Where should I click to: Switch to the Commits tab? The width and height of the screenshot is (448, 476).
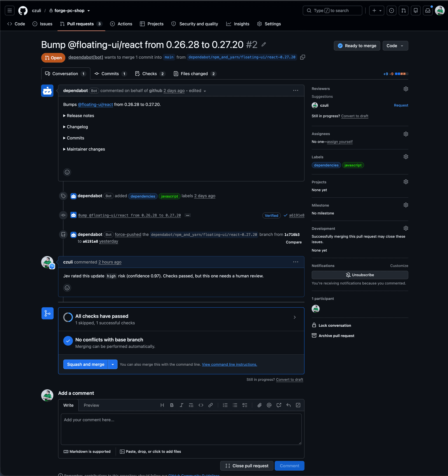pos(110,74)
